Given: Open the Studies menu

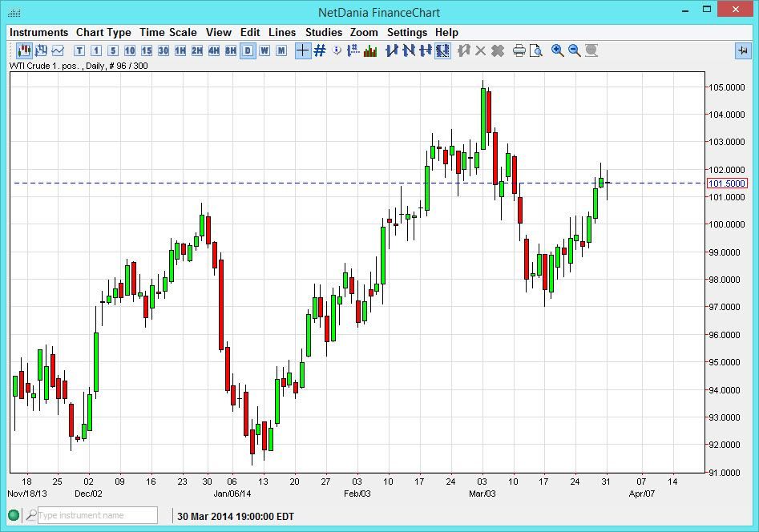Looking at the screenshot, I should click(x=323, y=32).
